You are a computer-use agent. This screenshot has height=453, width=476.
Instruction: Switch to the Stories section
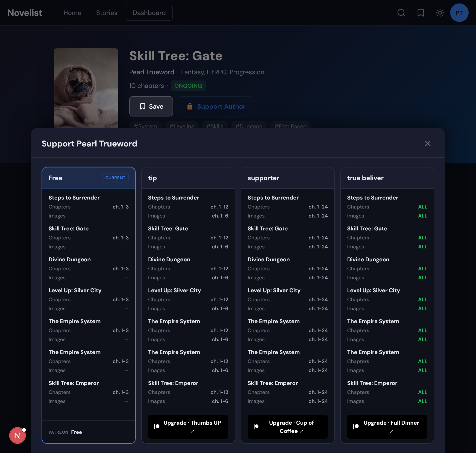[x=107, y=13]
